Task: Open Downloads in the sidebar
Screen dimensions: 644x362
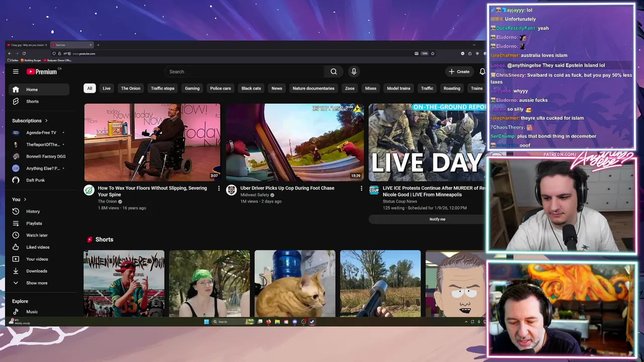Action: click(39, 271)
